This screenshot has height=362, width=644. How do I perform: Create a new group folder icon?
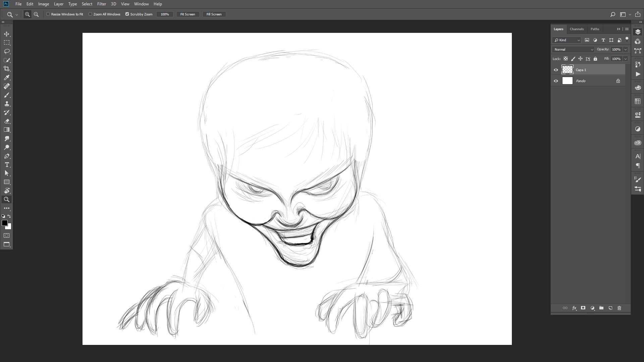click(x=601, y=308)
